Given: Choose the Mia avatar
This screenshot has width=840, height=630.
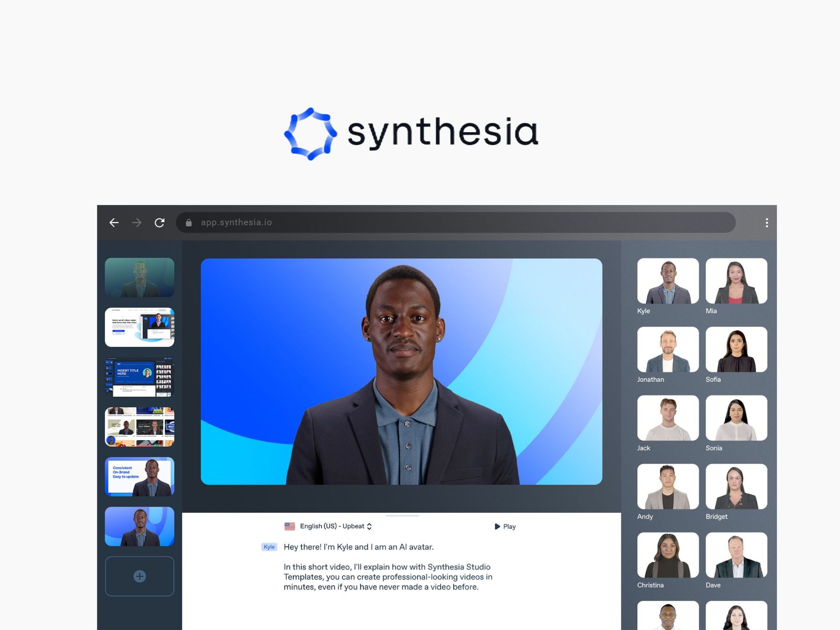Looking at the screenshot, I should pyautogui.click(x=736, y=281).
